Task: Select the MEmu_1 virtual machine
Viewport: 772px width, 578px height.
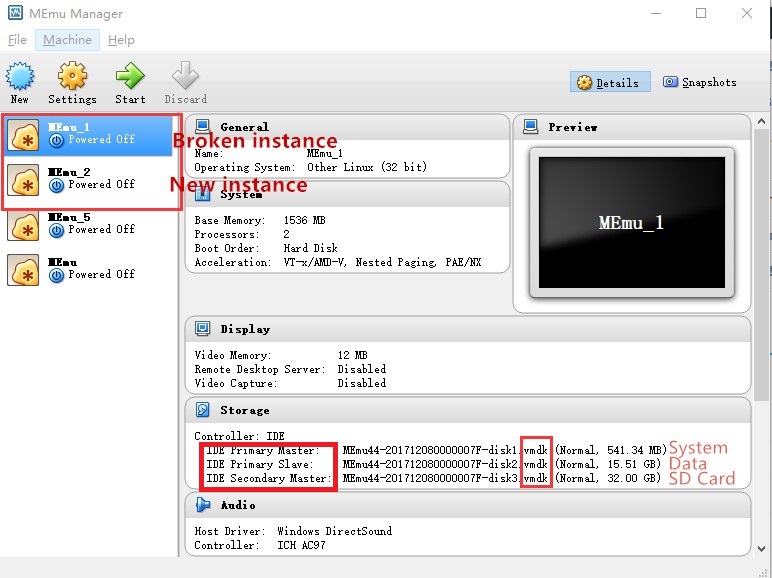Action: pyautogui.click(x=90, y=133)
